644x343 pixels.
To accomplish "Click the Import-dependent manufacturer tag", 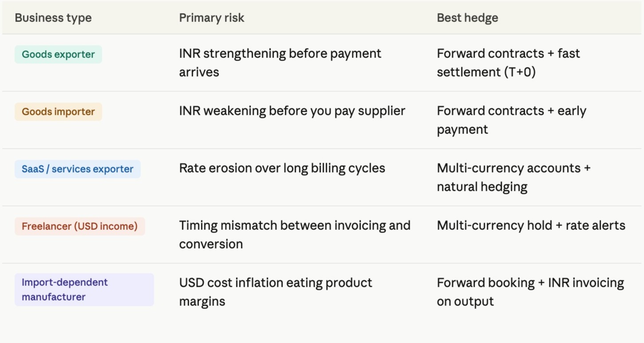I will coord(84,290).
